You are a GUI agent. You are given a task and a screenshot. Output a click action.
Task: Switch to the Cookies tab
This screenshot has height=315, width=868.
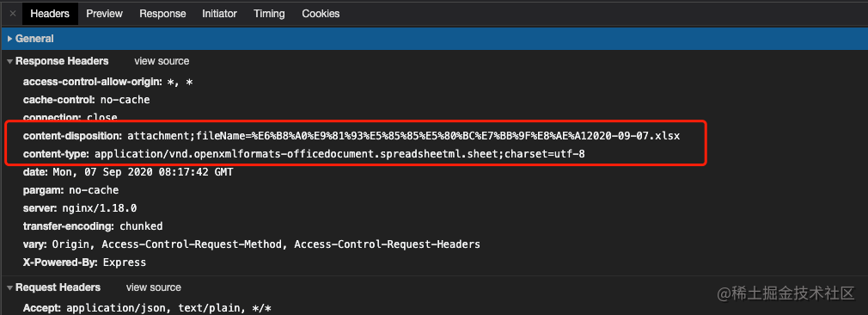321,13
